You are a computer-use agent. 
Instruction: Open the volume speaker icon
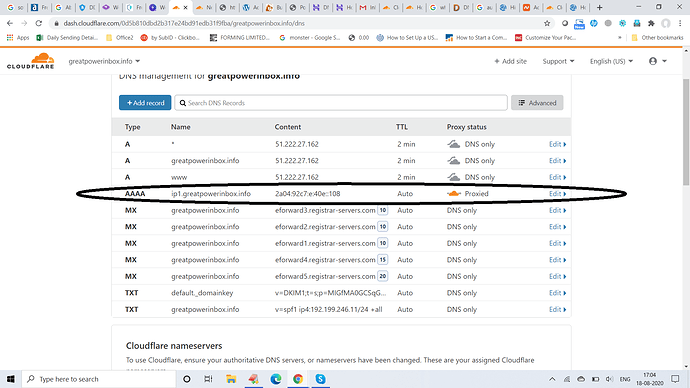tap(609, 379)
